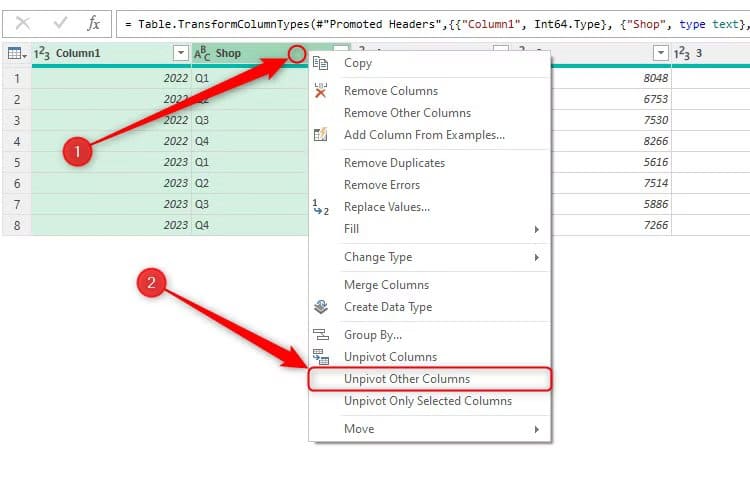The height and width of the screenshot is (491, 750).
Task: Click the Group By icon
Action: coord(320,334)
